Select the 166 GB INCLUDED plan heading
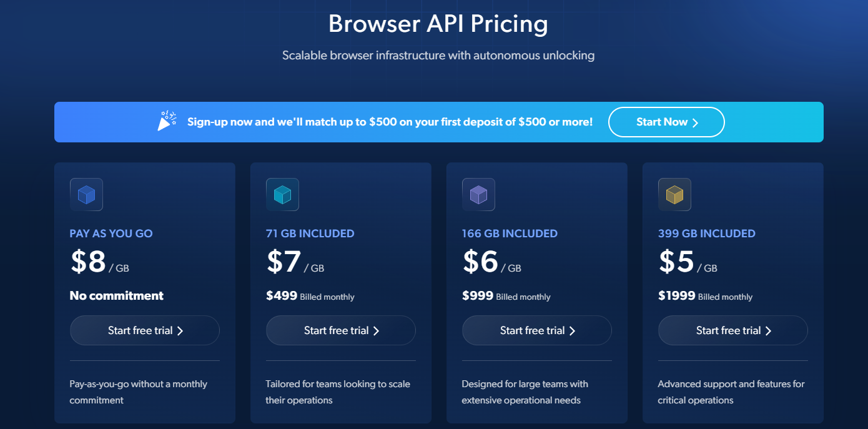This screenshot has width=868, height=429. coord(510,234)
